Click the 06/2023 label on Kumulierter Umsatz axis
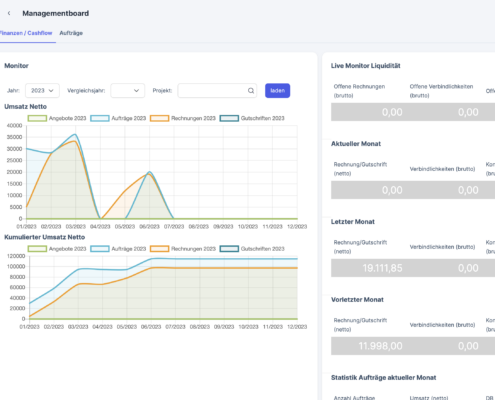495x400 pixels. point(151,327)
